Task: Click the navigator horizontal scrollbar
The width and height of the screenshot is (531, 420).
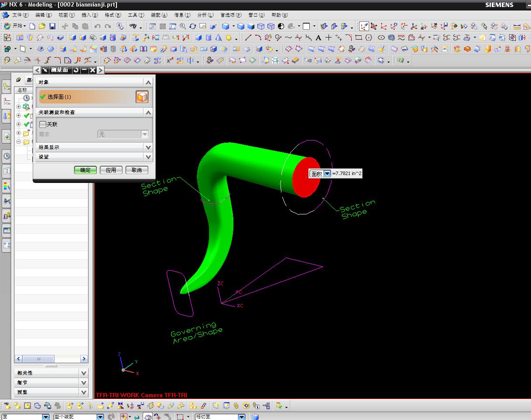Action: pyautogui.click(x=51, y=358)
